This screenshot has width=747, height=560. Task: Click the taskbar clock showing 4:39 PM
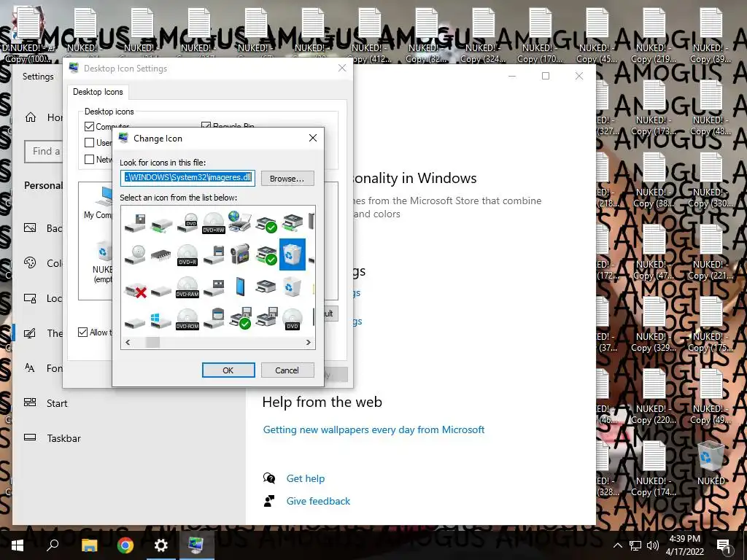coord(684,545)
